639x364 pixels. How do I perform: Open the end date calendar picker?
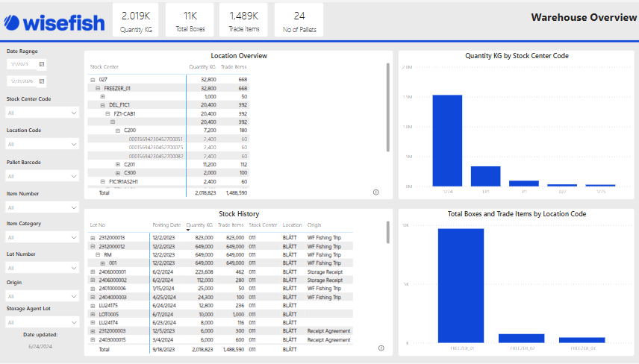tap(42, 81)
